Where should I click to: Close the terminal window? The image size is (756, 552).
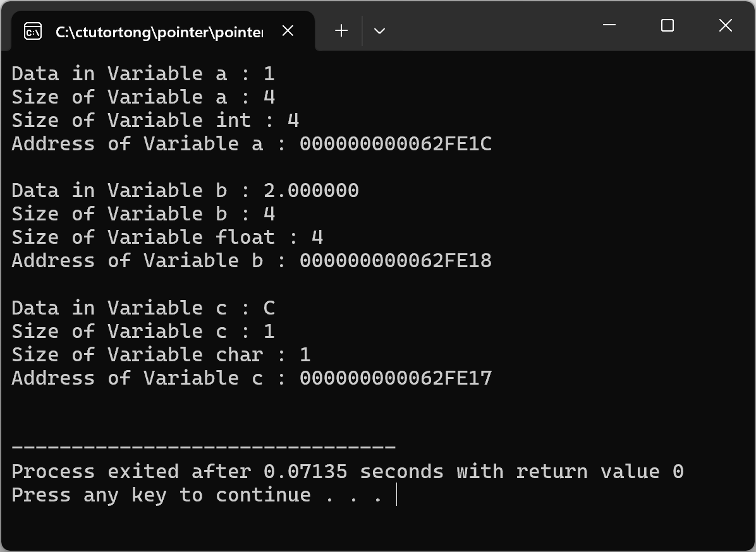(x=725, y=25)
